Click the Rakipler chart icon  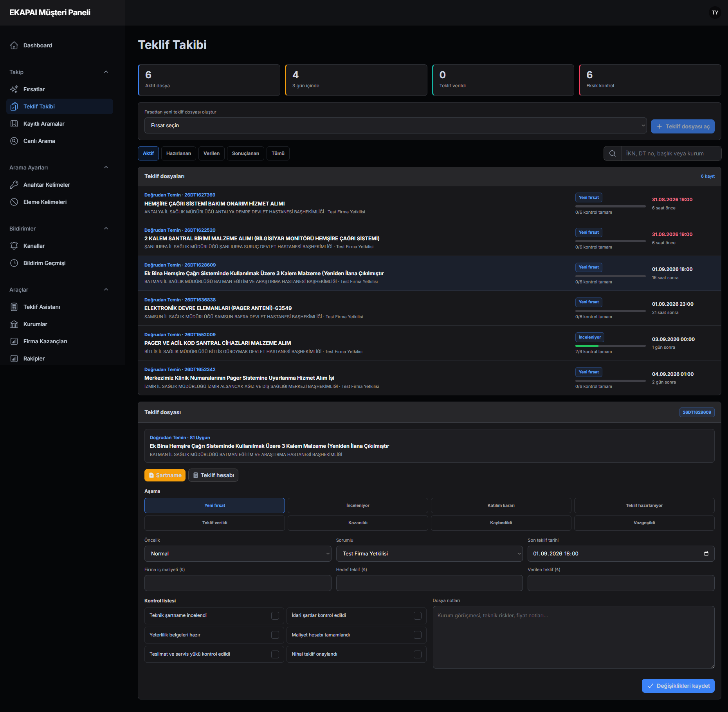coord(14,359)
